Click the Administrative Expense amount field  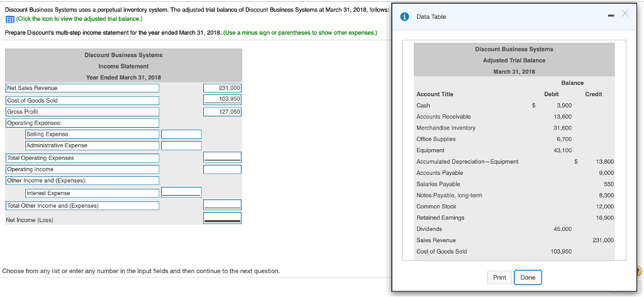tap(181, 145)
